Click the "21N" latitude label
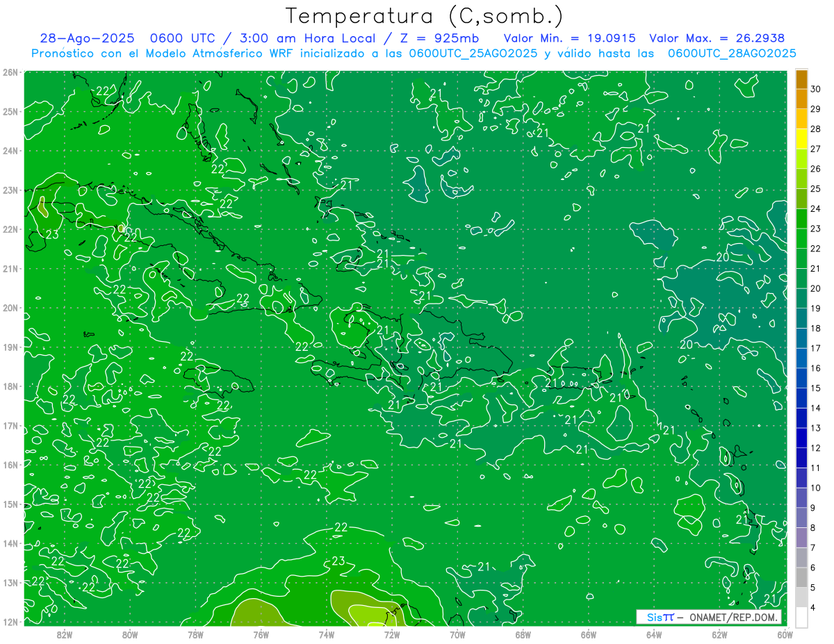Screen dimensions: 834x644 pos(10,268)
